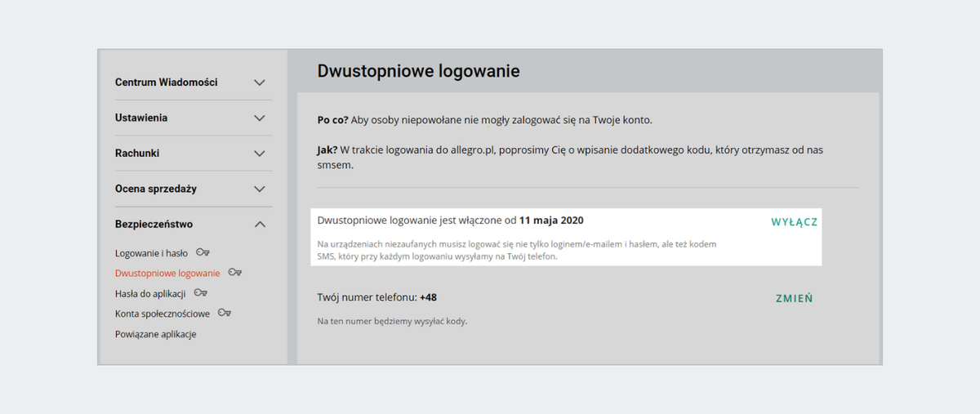Click the Dwustopniowe logowanie page title

pyautogui.click(x=418, y=71)
